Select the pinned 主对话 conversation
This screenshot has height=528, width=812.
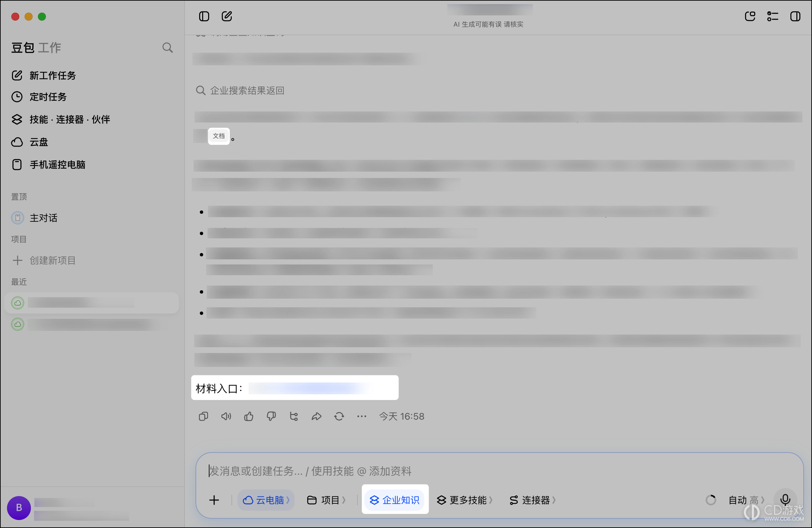coord(34,218)
